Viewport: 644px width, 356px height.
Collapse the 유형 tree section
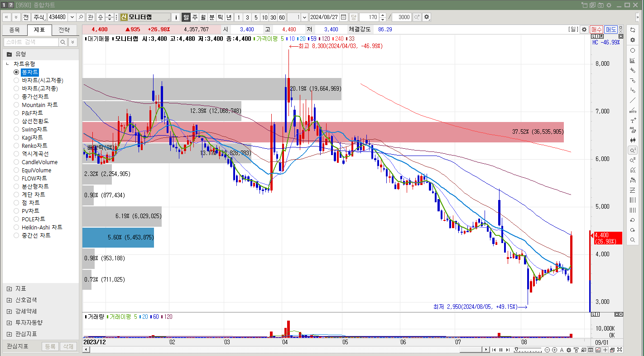point(9,54)
